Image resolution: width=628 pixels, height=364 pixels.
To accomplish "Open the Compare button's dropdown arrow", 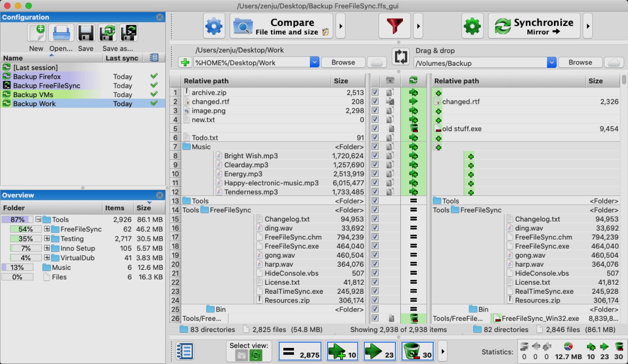I will pyautogui.click(x=341, y=25).
